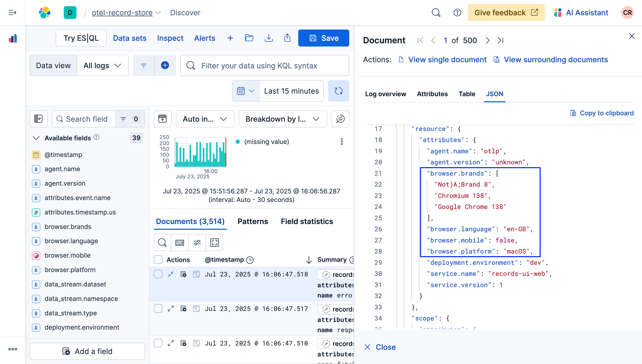Search within the documents table

click(x=162, y=242)
